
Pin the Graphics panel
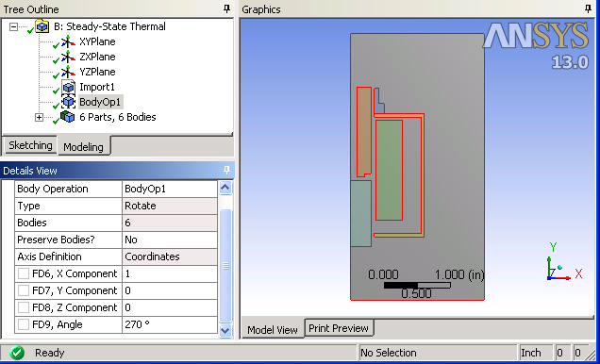(588, 9)
